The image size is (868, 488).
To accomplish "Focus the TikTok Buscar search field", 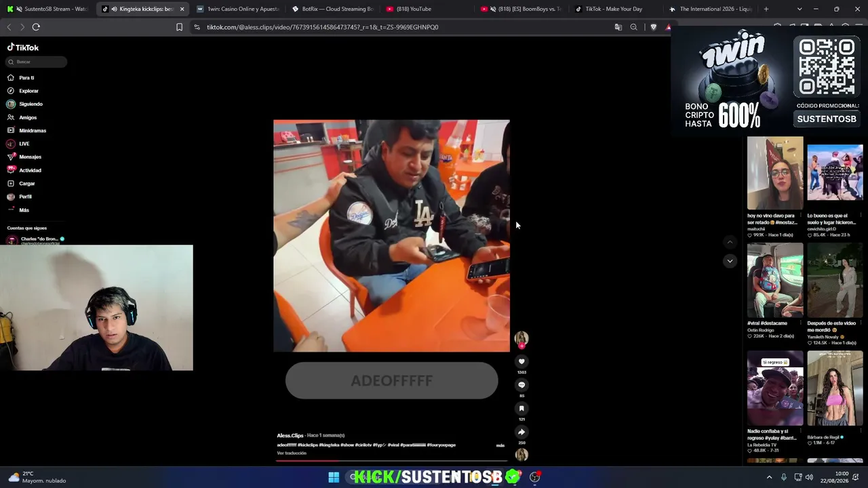I will click(x=37, y=62).
